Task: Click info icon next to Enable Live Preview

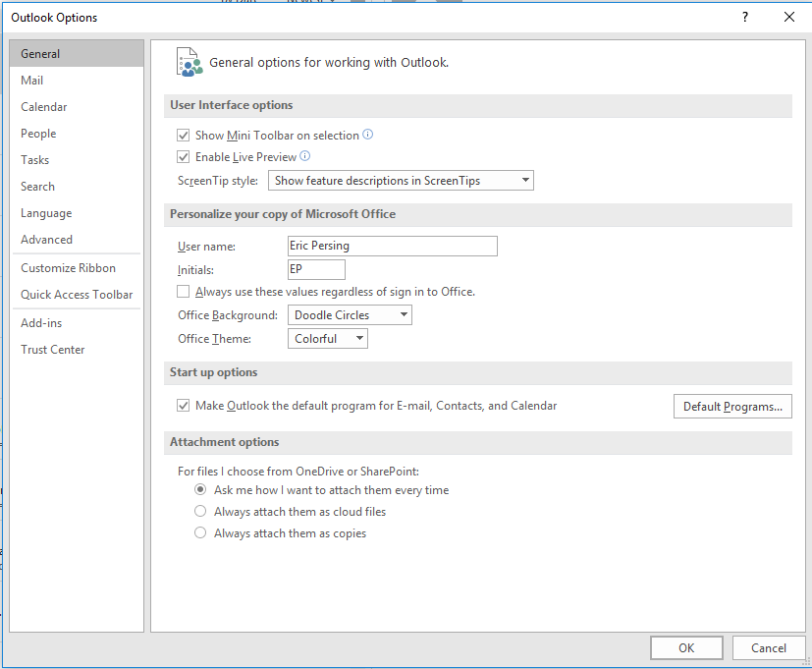Action: [x=305, y=156]
